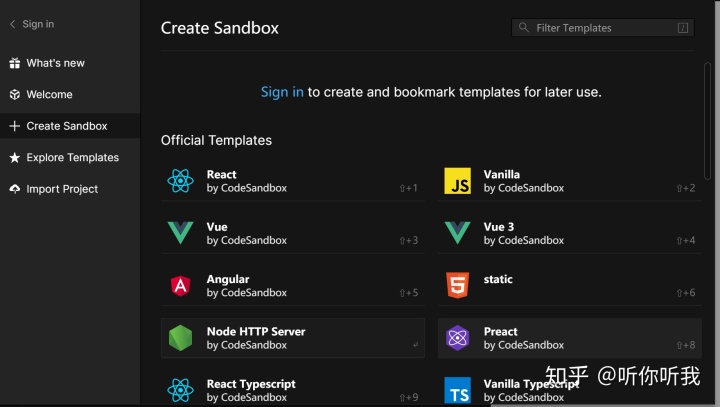Focus the Filter Templates search field
720x407 pixels.
(x=602, y=28)
